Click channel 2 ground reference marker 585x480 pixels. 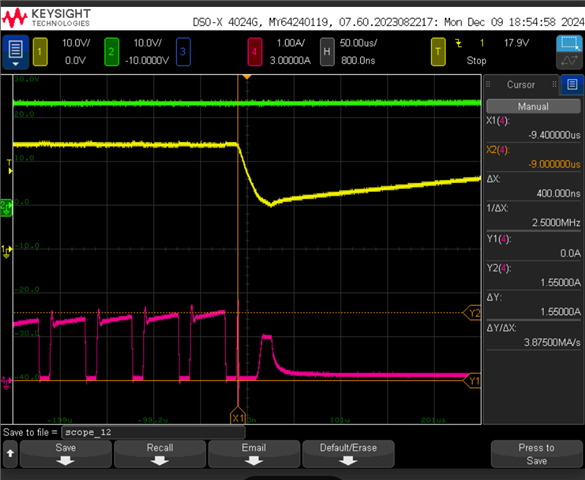(x=6, y=207)
